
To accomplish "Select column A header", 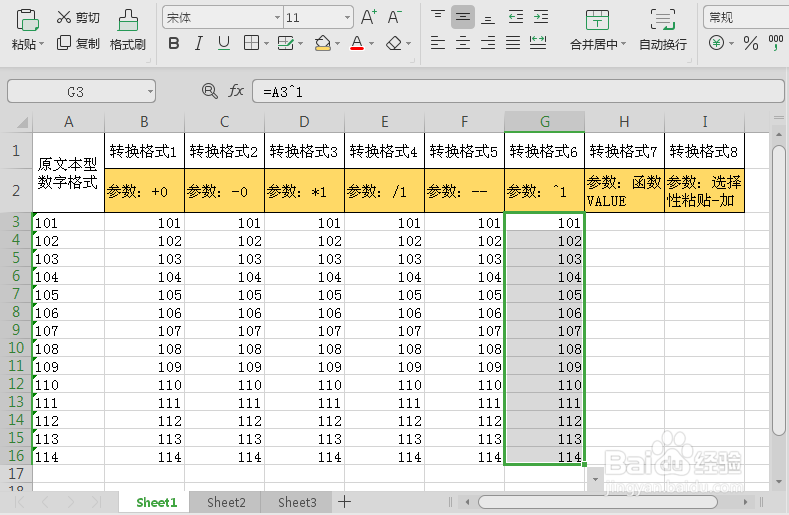I will tap(68, 122).
